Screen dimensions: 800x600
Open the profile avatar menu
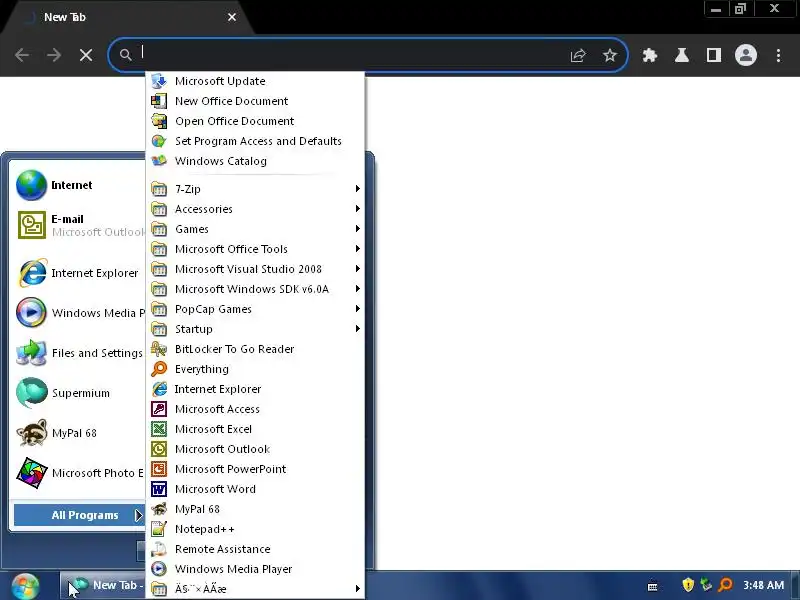pos(745,55)
